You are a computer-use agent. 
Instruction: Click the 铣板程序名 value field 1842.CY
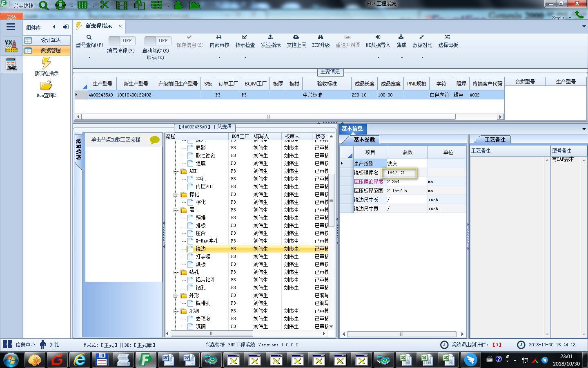click(407, 173)
